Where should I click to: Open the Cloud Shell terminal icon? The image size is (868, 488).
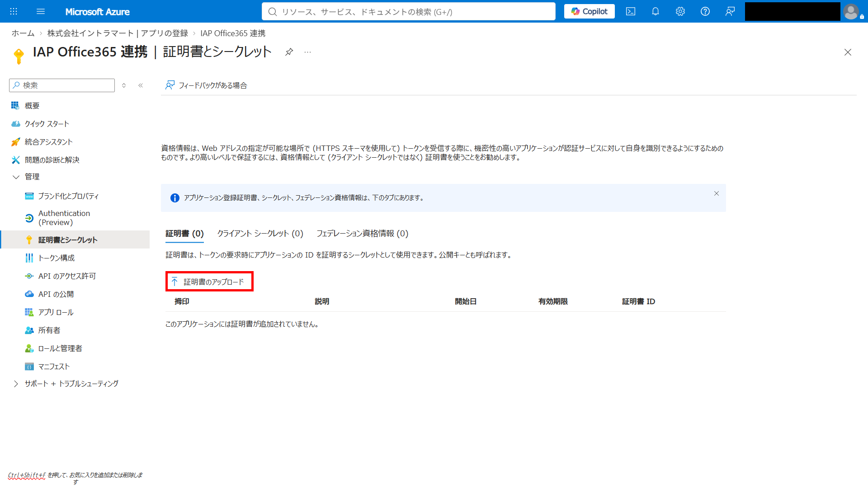[631, 11]
